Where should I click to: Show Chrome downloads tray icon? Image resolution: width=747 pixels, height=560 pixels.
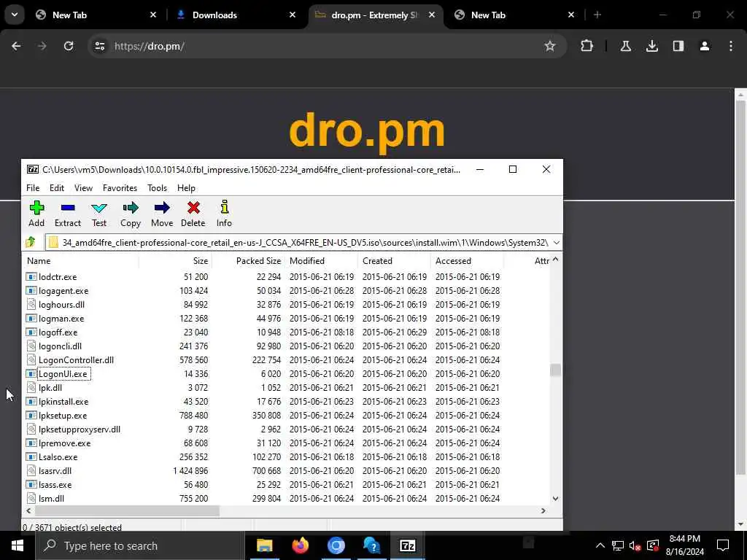651,46
